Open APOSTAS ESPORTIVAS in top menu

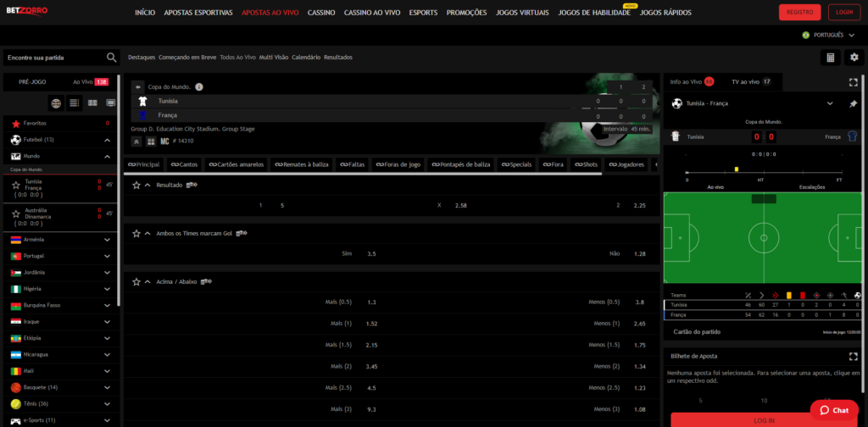(198, 12)
